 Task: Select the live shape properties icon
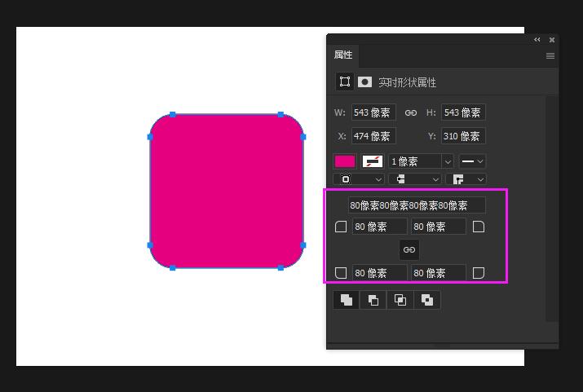click(x=345, y=81)
